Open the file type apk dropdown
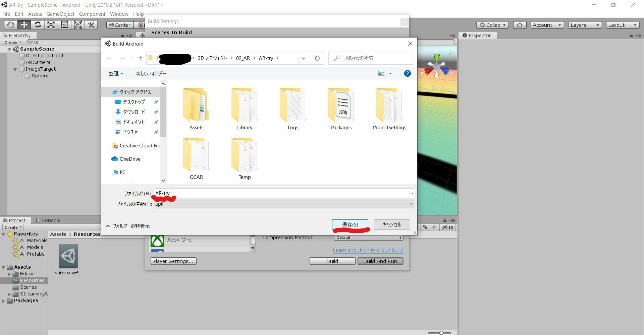Viewport: 644px width, 335px height. 411,204
